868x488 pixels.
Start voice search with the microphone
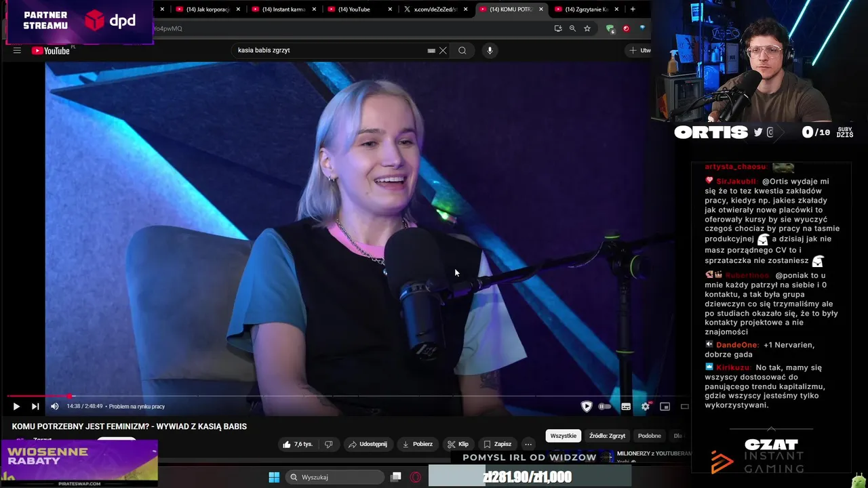[490, 50]
